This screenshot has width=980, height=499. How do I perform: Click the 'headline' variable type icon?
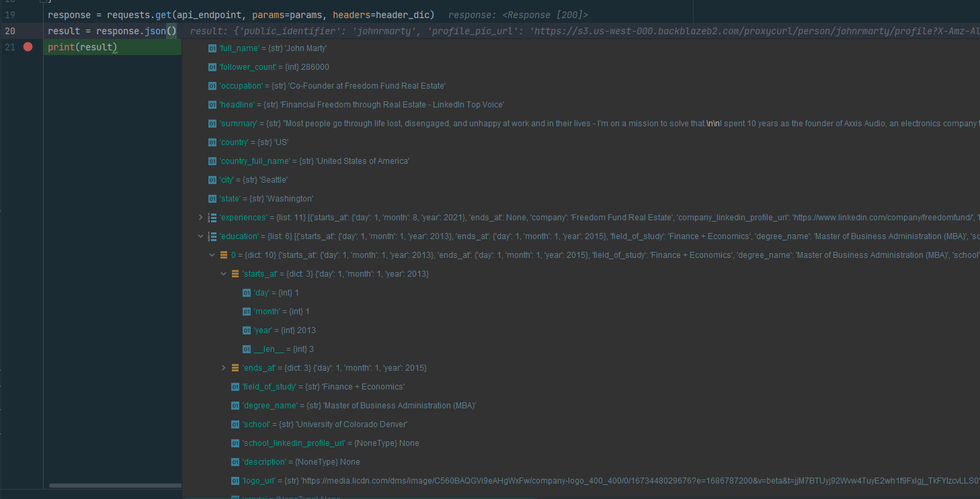(x=212, y=105)
